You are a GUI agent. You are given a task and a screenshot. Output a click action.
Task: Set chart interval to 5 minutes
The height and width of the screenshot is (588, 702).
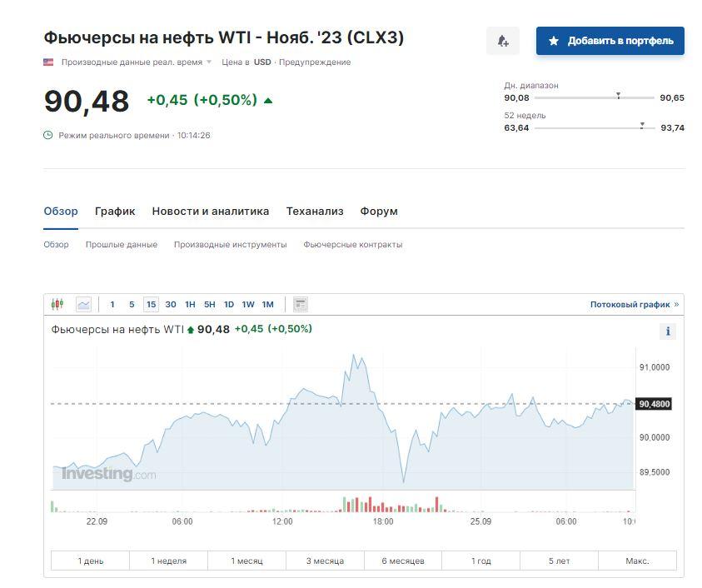(x=132, y=305)
